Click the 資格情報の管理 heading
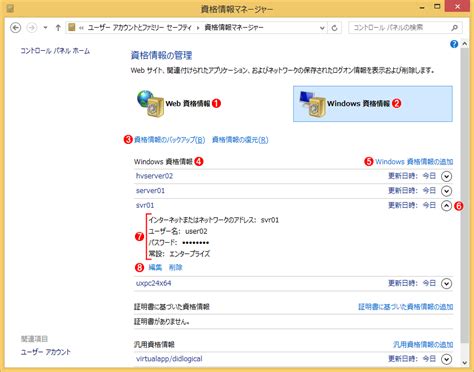Viewport: 474px width, 372px height. (x=161, y=55)
